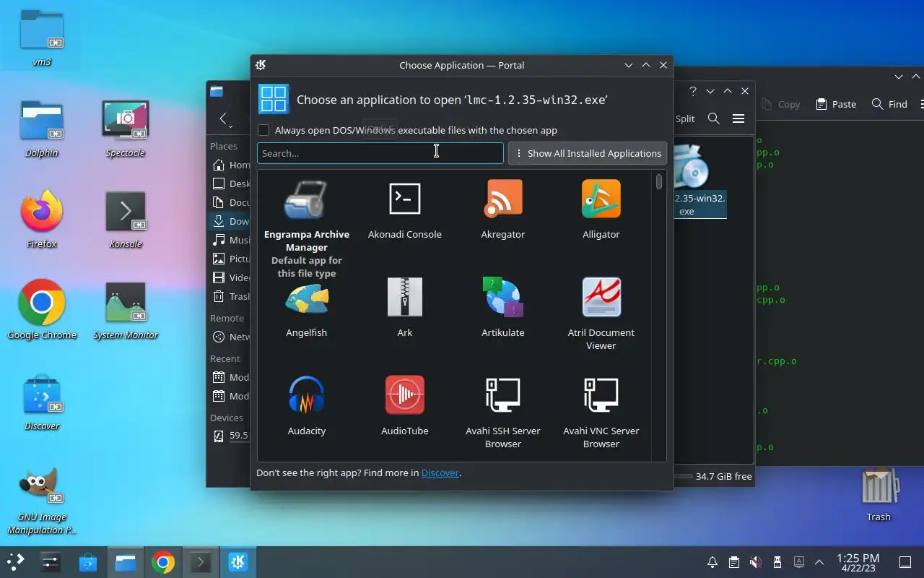Launch Firefox from the desktop
Image resolution: width=924 pixels, height=578 pixels.
click(x=42, y=220)
